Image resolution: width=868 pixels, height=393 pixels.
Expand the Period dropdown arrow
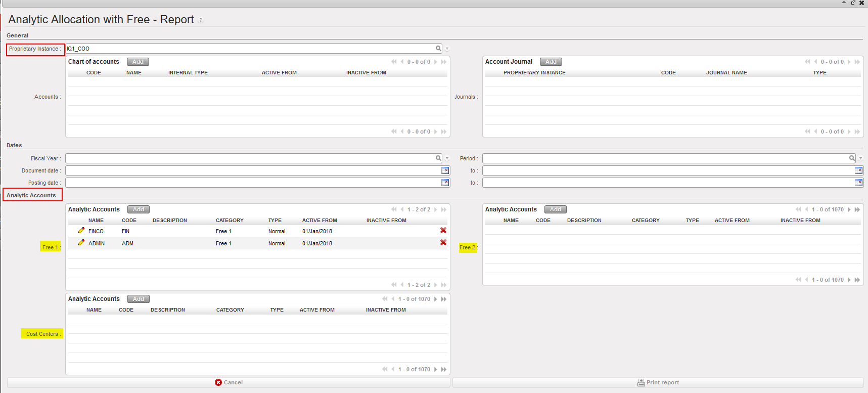click(x=861, y=159)
